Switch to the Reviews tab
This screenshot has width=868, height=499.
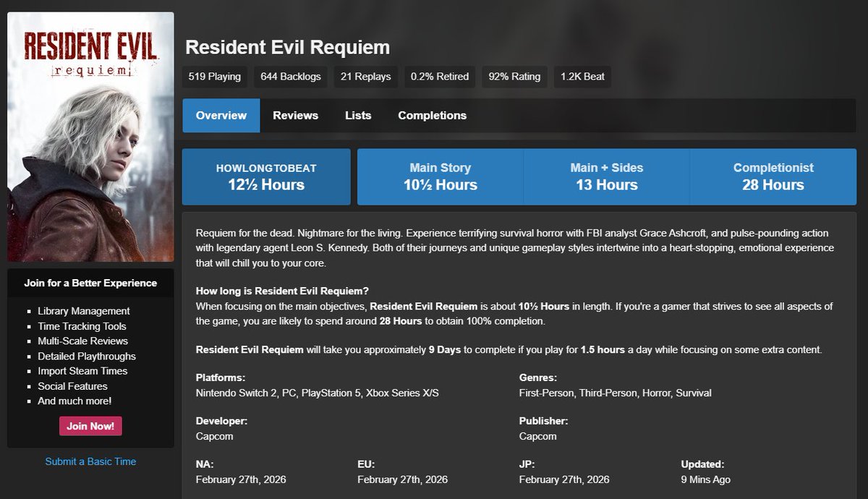tap(295, 116)
